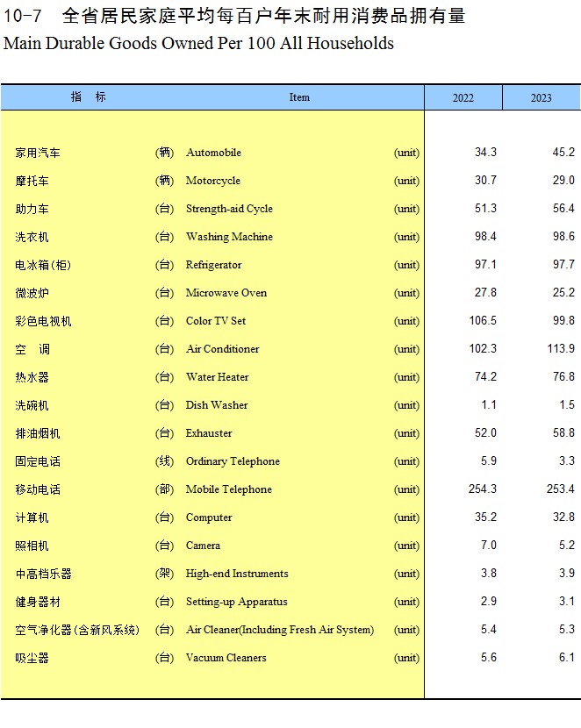Select the 2022 column header
Viewport: 581px width, 728px height.
tap(463, 97)
